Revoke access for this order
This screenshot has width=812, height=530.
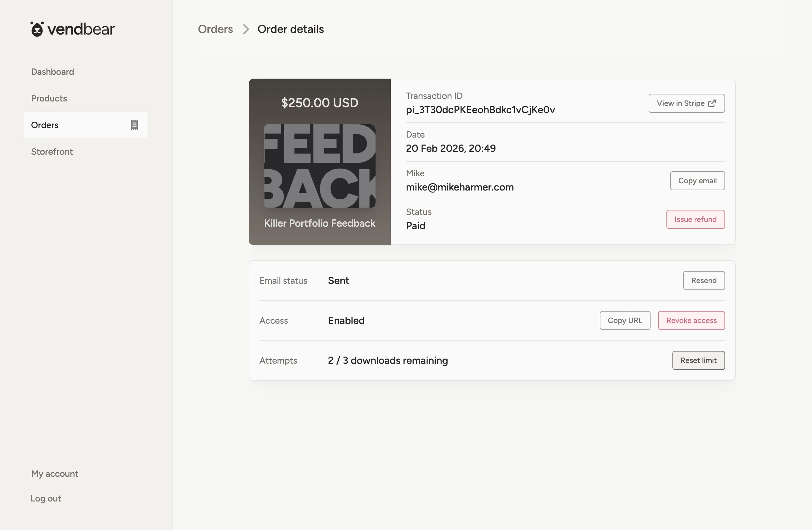691,320
